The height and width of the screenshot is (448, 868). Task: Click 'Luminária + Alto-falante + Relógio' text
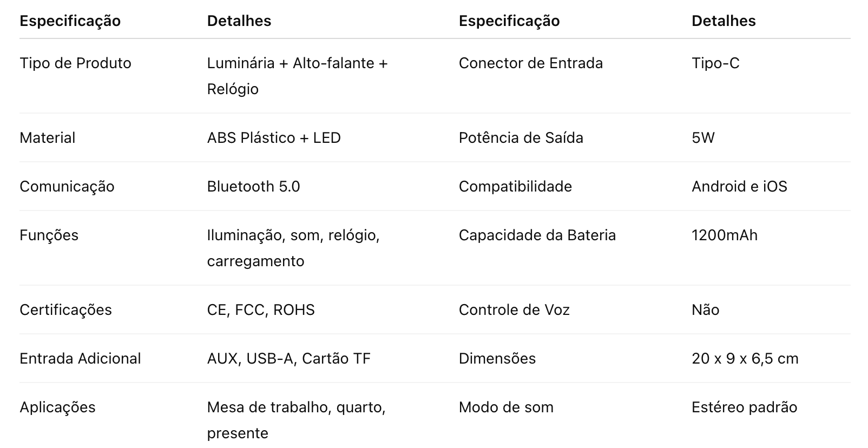pos(297,76)
